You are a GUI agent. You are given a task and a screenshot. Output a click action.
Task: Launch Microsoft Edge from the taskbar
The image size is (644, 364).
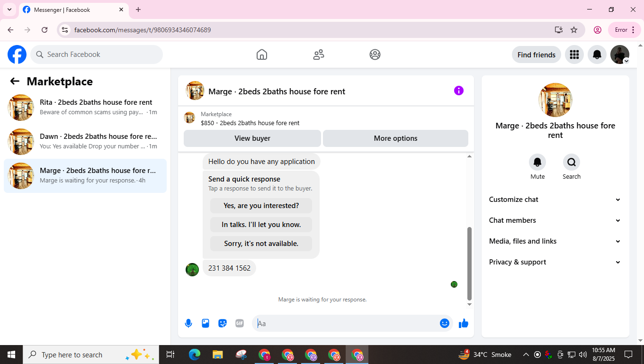tap(195, 355)
